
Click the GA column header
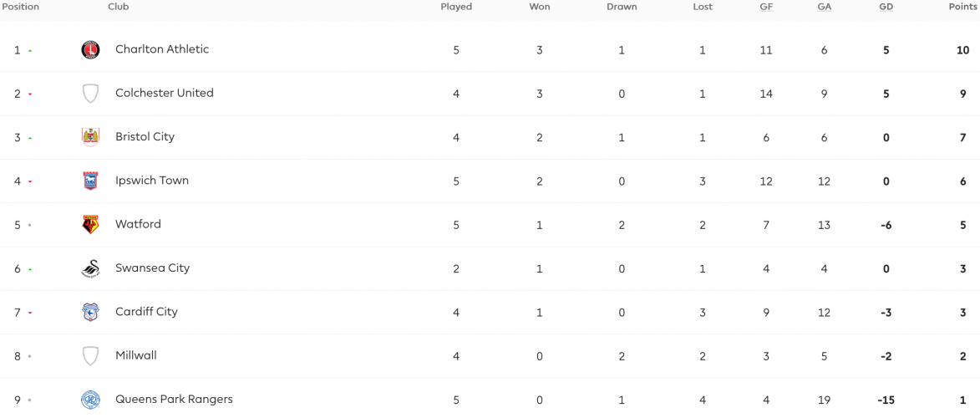tap(824, 7)
